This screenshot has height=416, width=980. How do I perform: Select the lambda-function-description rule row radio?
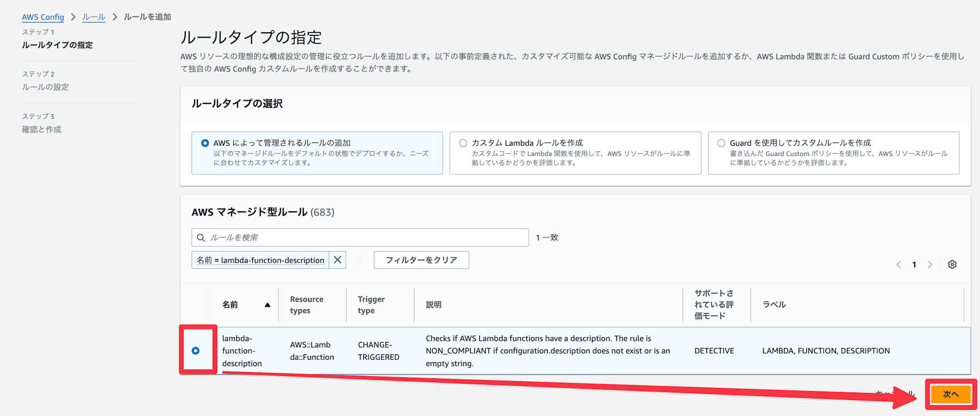pos(196,350)
